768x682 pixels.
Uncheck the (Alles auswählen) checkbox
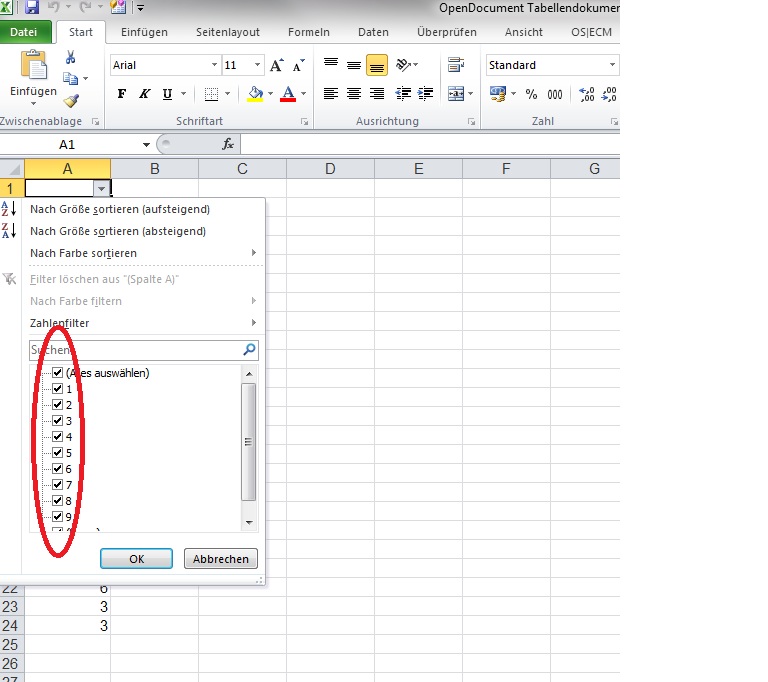[x=57, y=372]
